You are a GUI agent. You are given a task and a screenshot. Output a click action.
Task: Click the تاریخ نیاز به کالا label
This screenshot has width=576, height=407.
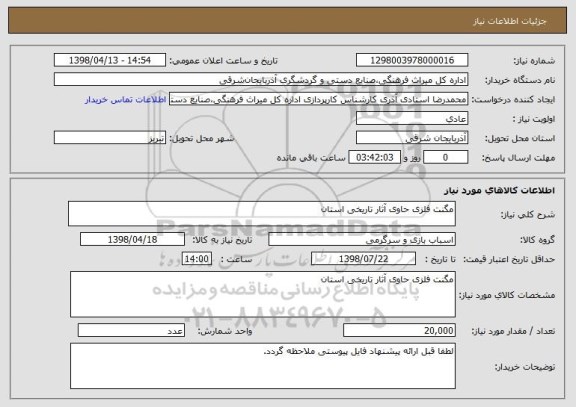click(222, 240)
